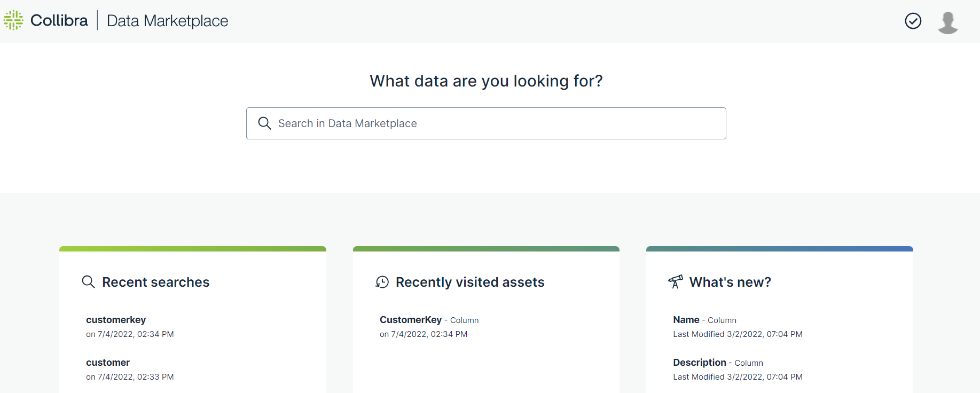The width and height of the screenshot is (980, 393).
Task: Select the Recently visited assets heading
Action: click(469, 282)
